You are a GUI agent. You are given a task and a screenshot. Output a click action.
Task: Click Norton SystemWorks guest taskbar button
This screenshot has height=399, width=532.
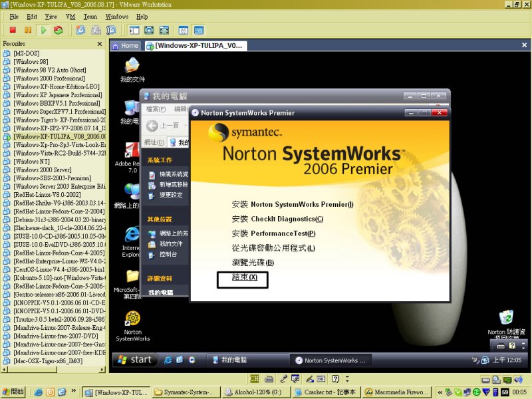(330, 360)
